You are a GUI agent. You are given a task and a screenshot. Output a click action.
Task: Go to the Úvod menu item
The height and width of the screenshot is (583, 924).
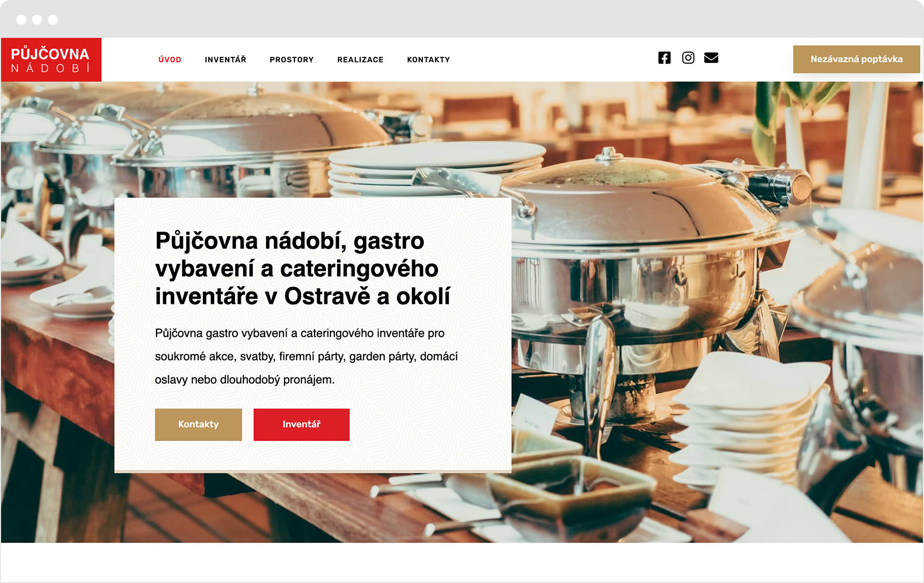[x=170, y=59]
